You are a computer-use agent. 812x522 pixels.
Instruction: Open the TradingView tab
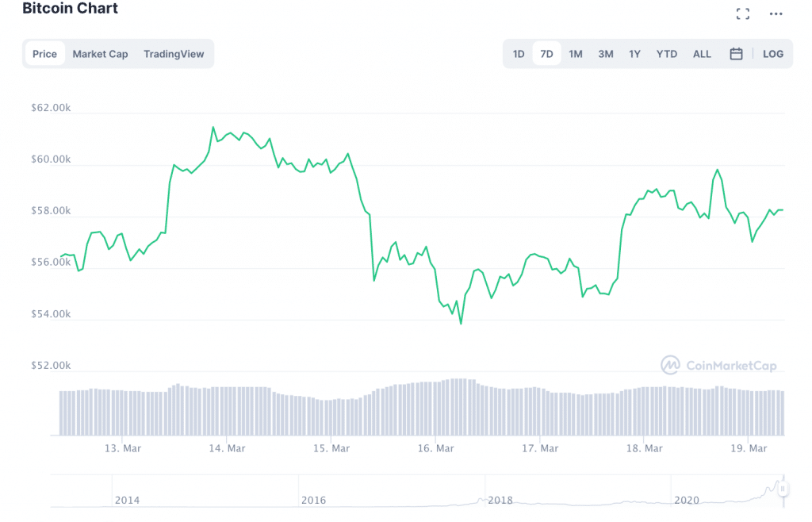click(174, 54)
